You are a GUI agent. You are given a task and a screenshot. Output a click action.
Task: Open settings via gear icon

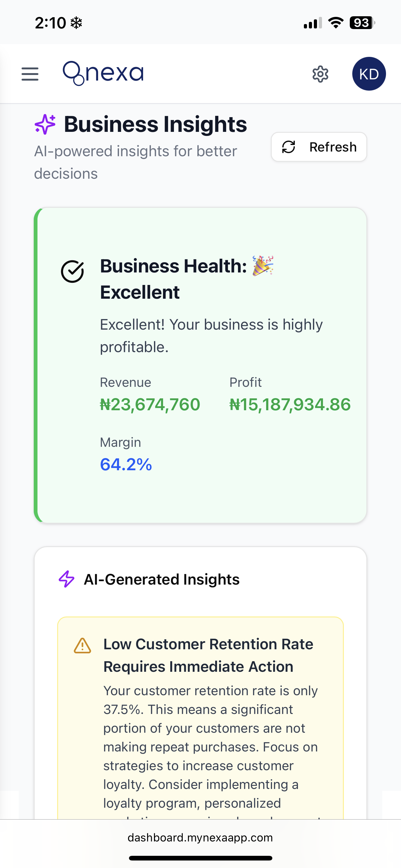coord(320,74)
